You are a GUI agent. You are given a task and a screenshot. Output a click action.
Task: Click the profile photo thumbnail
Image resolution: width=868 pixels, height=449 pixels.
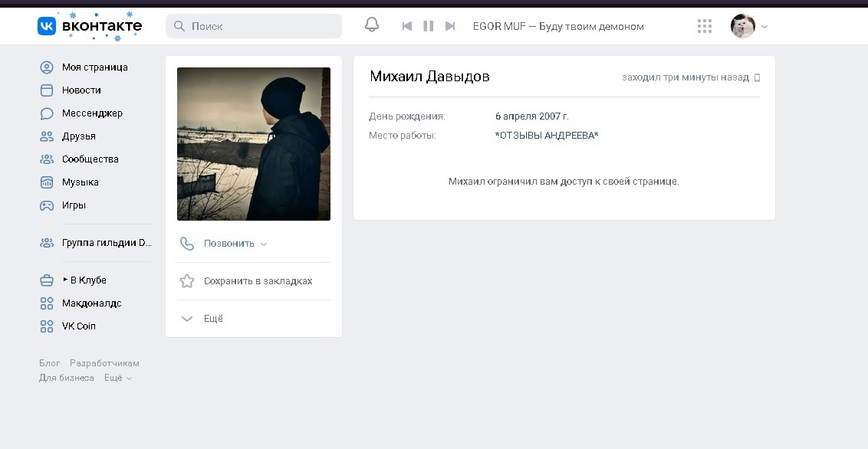[x=254, y=144]
